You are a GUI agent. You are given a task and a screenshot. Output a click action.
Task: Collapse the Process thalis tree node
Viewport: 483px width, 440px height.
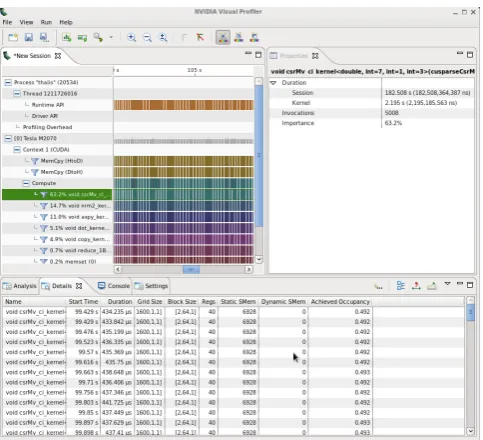8,82
